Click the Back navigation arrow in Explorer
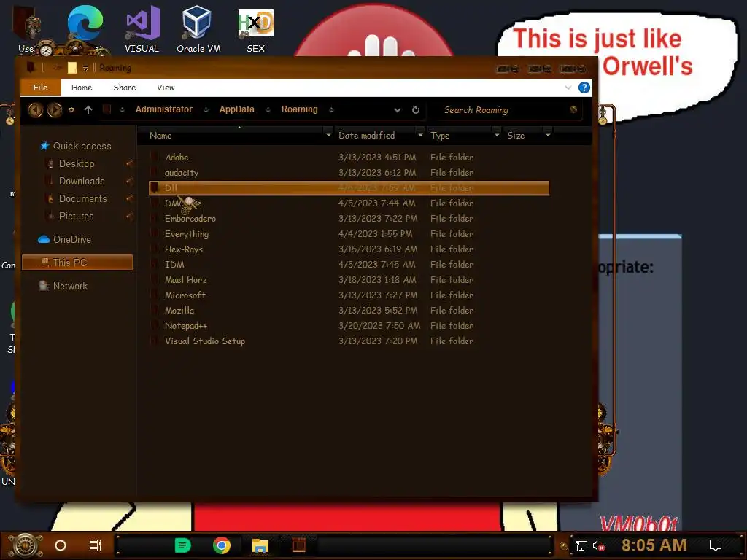Viewport: 747px width, 560px height. tap(35, 110)
